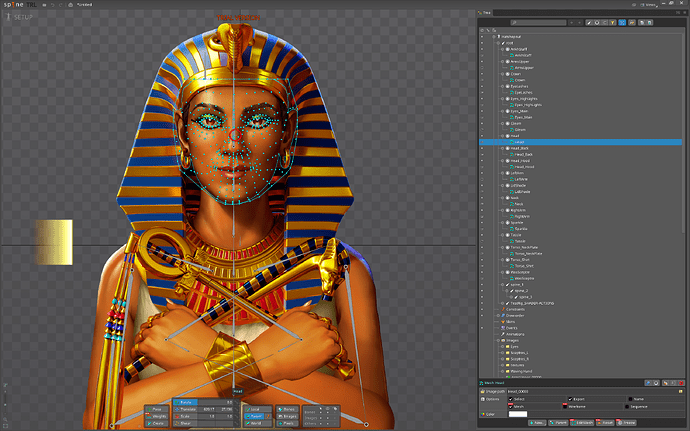
Task: Toggle visibility dot for Neck slot
Action: [482, 198]
